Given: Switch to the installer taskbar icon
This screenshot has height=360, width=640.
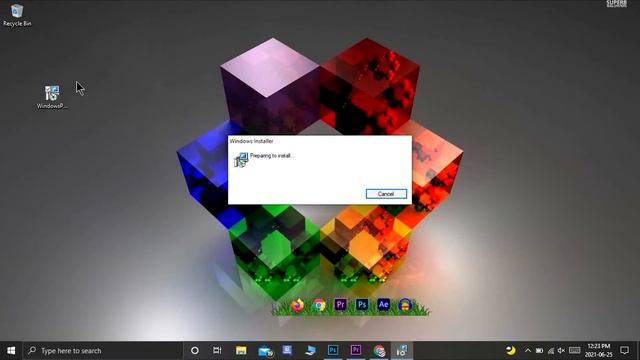Looking at the screenshot, I should pos(402,351).
